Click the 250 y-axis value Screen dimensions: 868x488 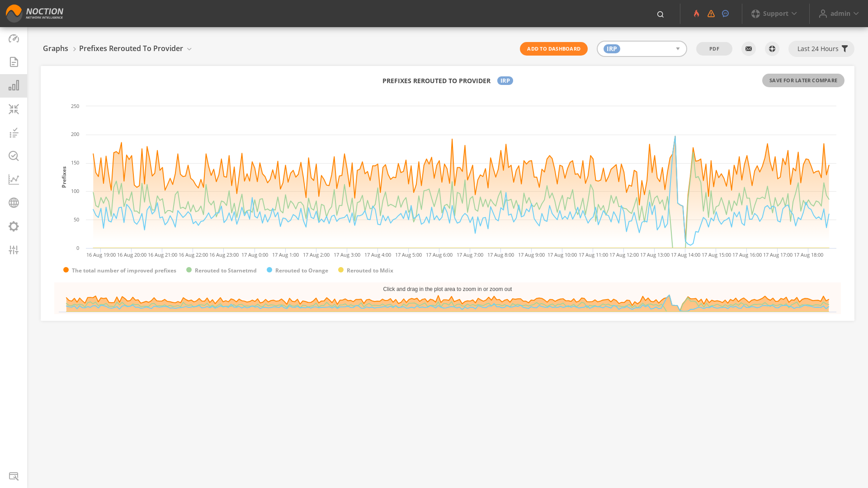pos(75,106)
